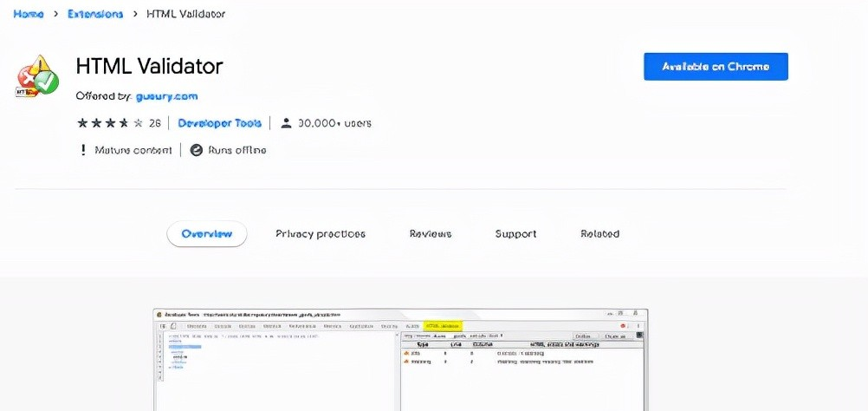
Task: Open the Reviews tab
Action: coord(431,234)
